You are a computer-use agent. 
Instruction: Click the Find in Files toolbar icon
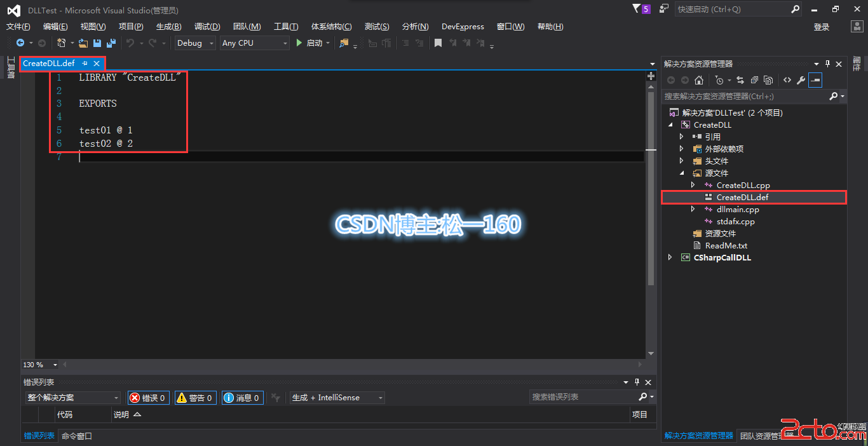(344, 43)
